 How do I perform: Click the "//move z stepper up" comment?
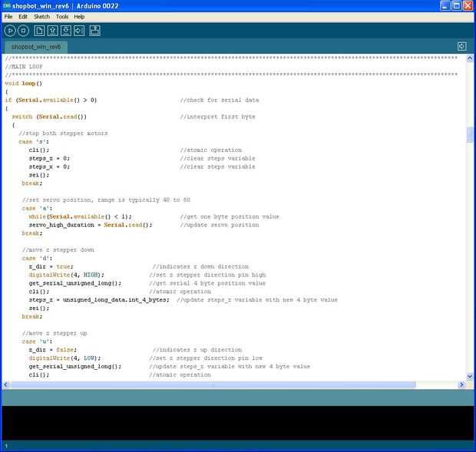[x=55, y=333]
